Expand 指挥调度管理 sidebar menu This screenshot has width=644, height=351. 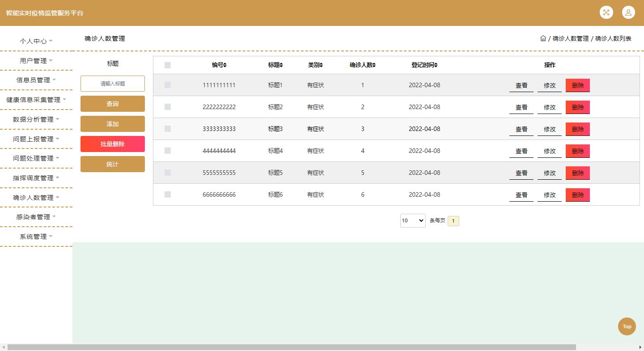(x=36, y=178)
